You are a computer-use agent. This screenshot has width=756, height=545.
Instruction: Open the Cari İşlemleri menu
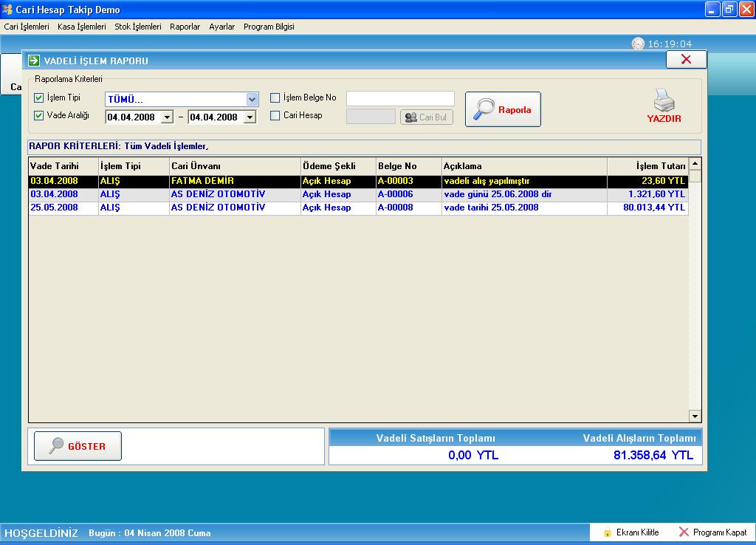tap(27, 27)
